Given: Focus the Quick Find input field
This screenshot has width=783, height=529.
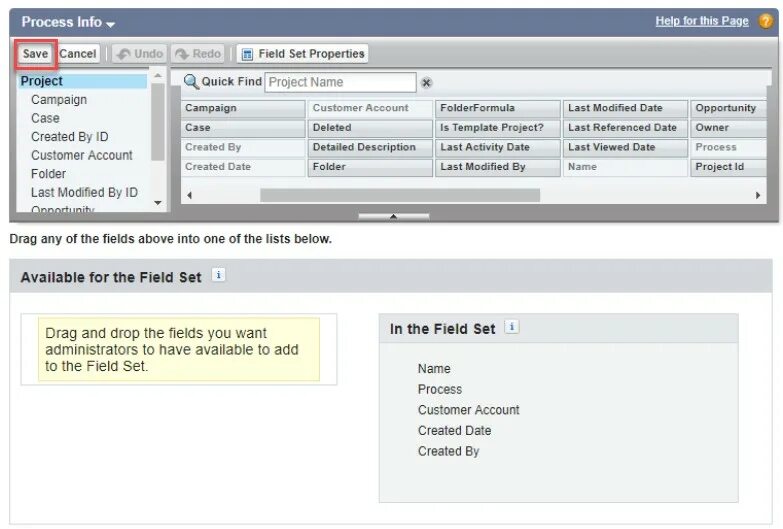Looking at the screenshot, I should (x=340, y=82).
